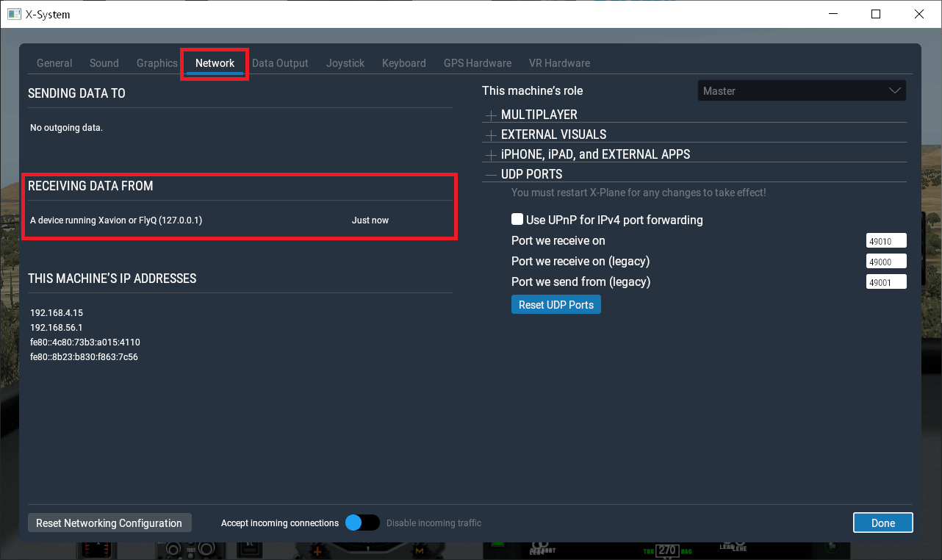Toggle the Accept incoming connections switch
The width and height of the screenshot is (942, 560).
coord(362,523)
